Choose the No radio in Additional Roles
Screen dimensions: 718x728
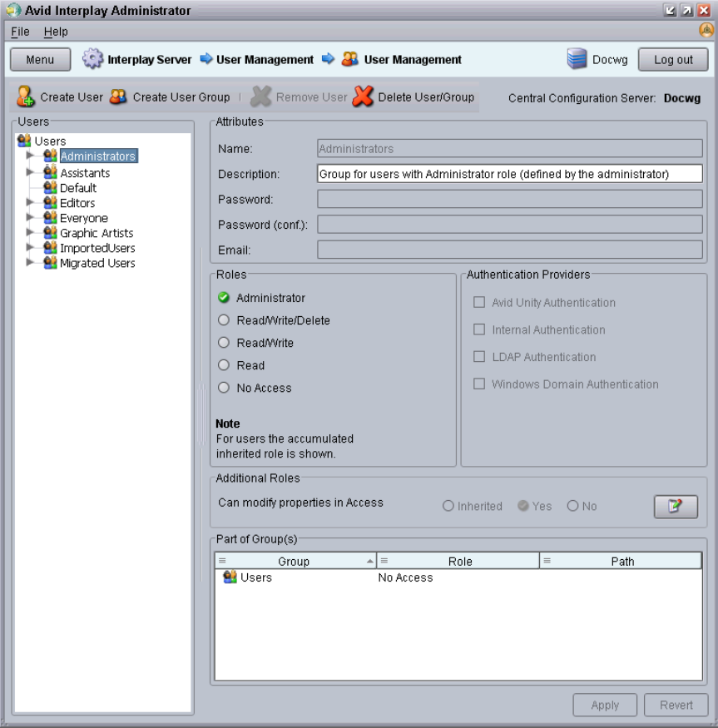point(572,506)
